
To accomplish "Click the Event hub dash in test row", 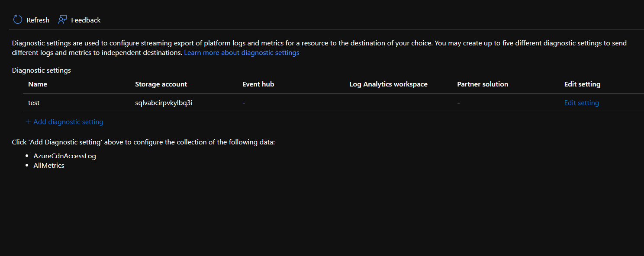I will pyautogui.click(x=244, y=103).
